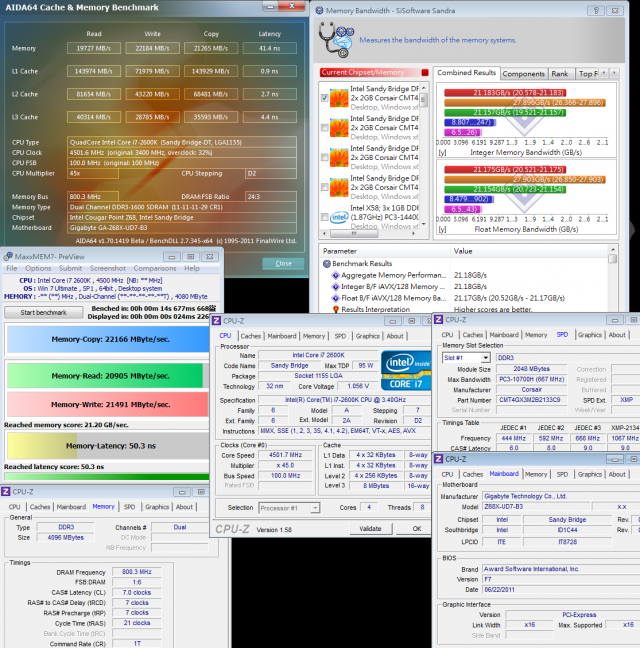Open the Processor #1 selection dropdown
The image size is (640, 649).
click(315, 507)
